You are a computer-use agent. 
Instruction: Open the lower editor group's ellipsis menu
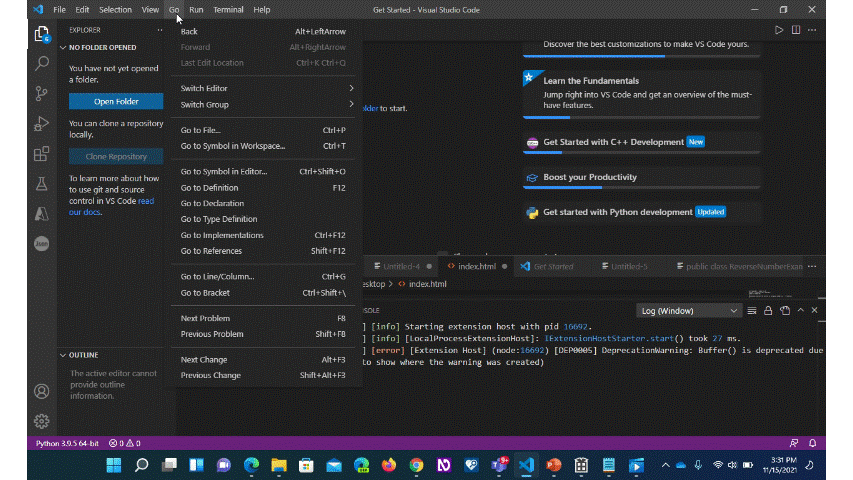point(812,266)
